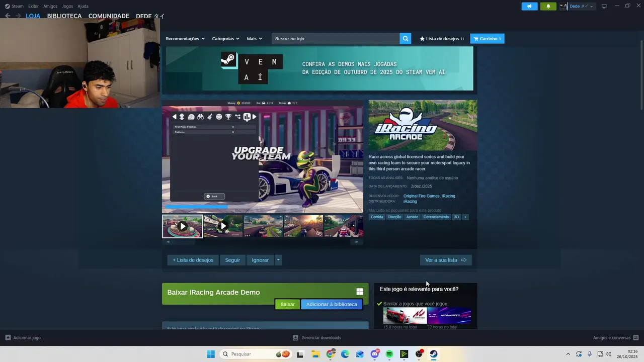
Task: Click the Dede profile avatar picture
Action: coord(563,6)
